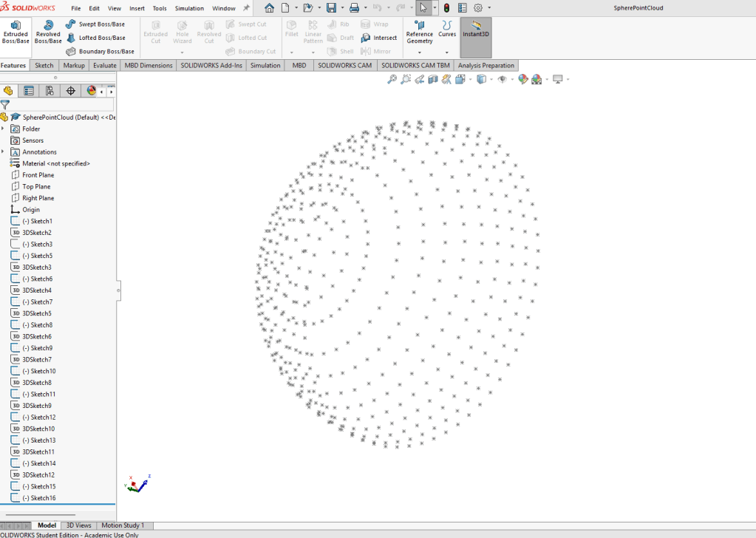The height and width of the screenshot is (538, 756).
Task: Select the Revolved Boss/Base tool
Action: pyautogui.click(x=48, y=32)
